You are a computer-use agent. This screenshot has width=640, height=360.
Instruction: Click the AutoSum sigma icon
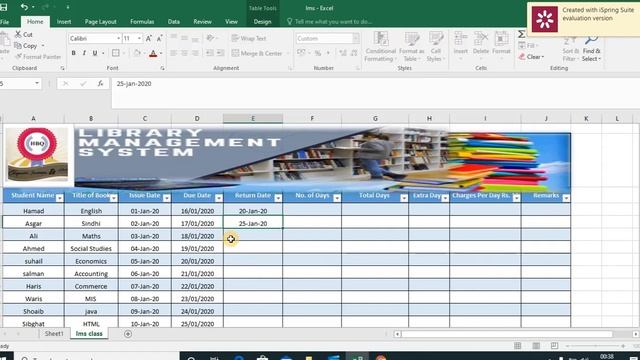(x=521, y=34)
